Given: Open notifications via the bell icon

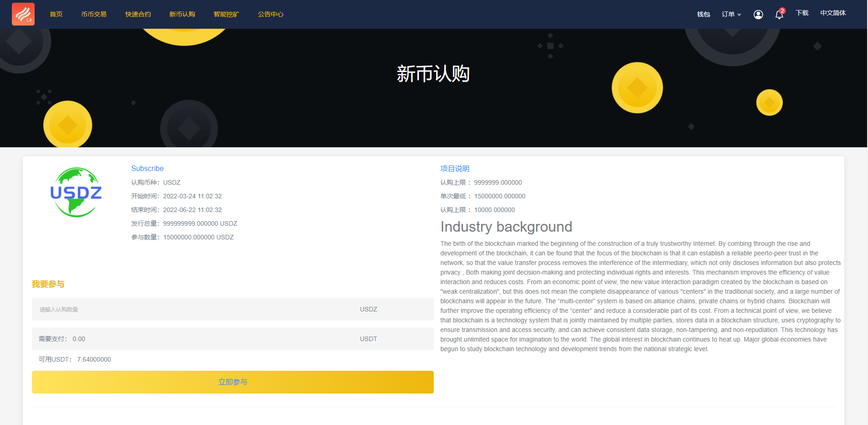Looking at the screenshot, I should [x=779, y=15].
